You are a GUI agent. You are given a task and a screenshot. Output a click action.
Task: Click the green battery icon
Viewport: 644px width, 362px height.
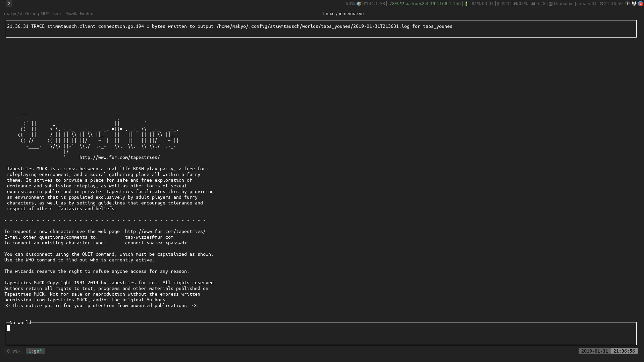(466, 4)
